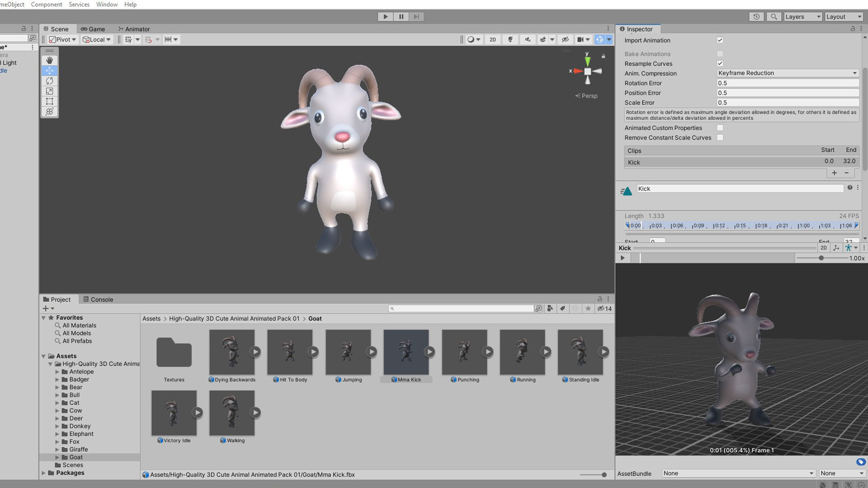
Task: Click the Play button in the toolbar
Action: [x=385, y=17]
